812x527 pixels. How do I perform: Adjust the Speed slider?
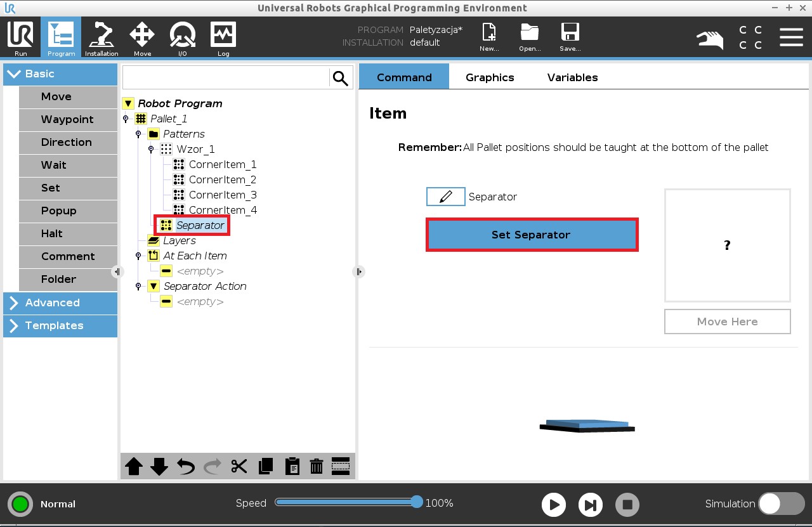click(x=348, y=502)
